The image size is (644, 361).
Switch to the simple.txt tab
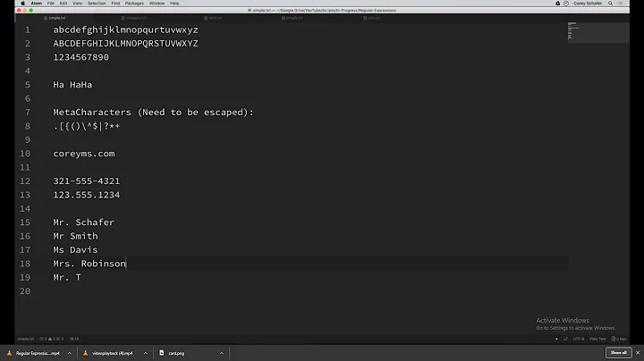click(x=55, y=18)
